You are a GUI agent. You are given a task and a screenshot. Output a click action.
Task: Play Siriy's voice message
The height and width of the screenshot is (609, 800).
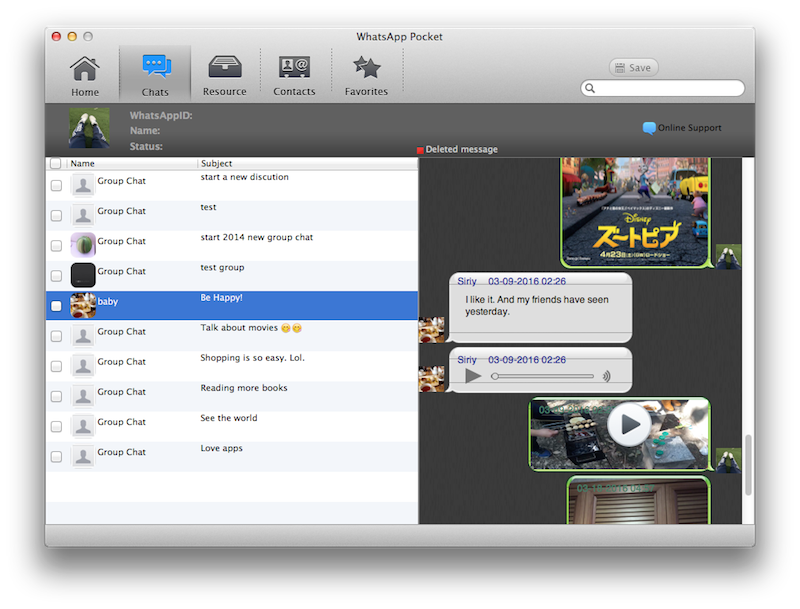click(473, 376)
